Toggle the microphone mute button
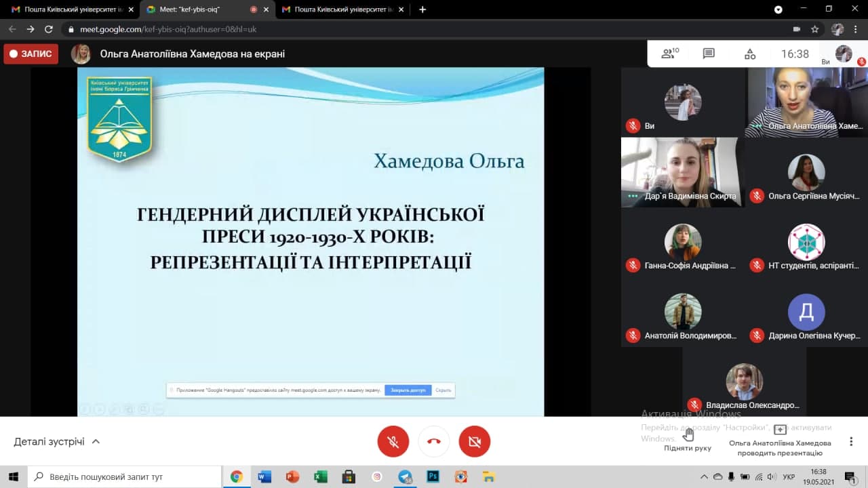Viewport: 868px width, 488px height. click(393, 442)
